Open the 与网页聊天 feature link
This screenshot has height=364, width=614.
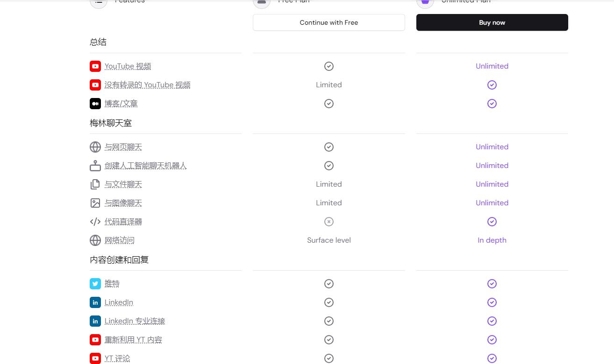[x=123, y=147]
